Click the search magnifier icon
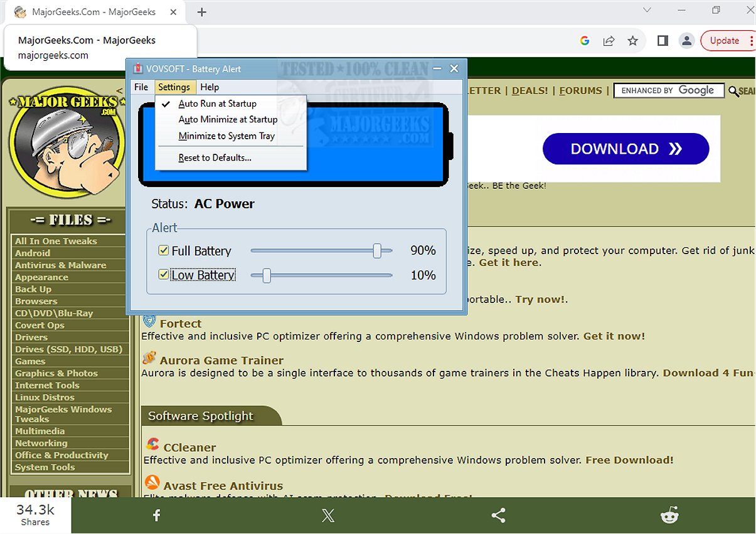 [733, 91]
